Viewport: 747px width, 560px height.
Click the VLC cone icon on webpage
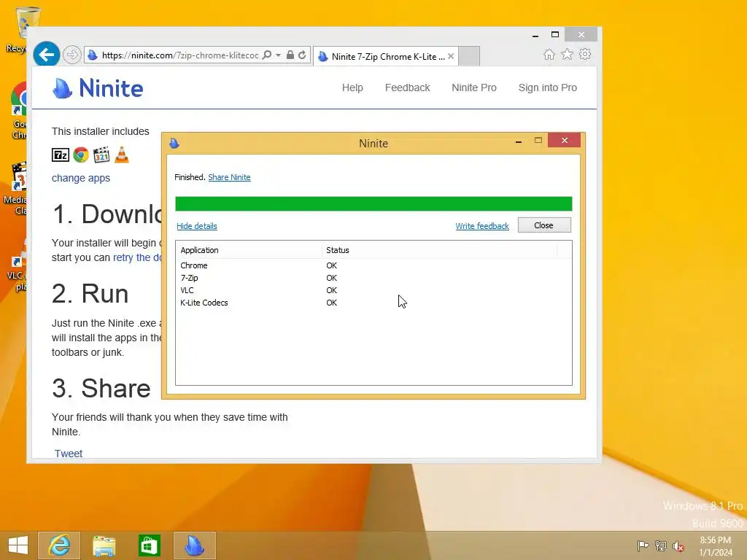(122, 155)
